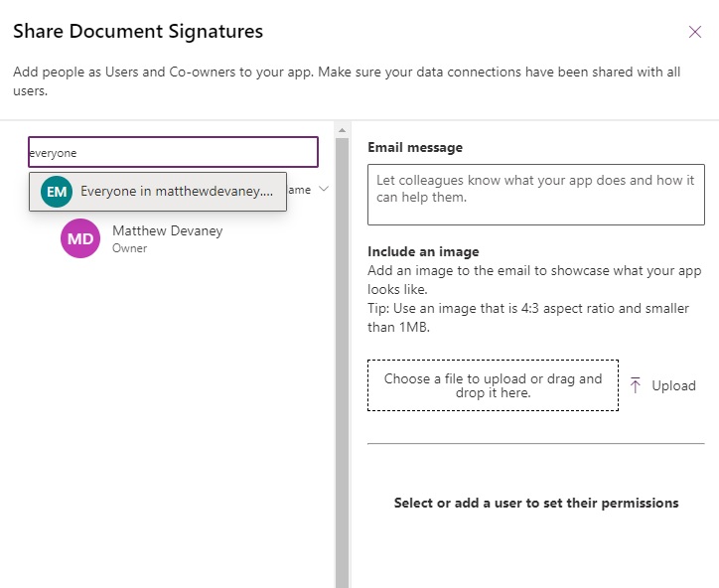719x588 pixels.
Task: Click the 'Include an image' heading
Action: coord(423,252)
